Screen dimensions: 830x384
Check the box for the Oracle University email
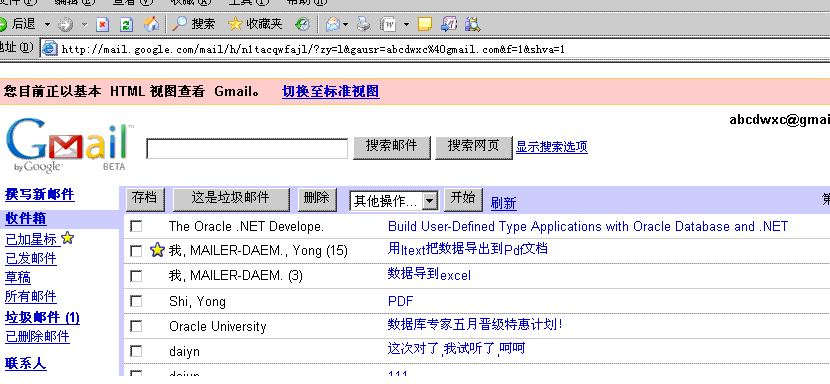click(x=136, y=326)
